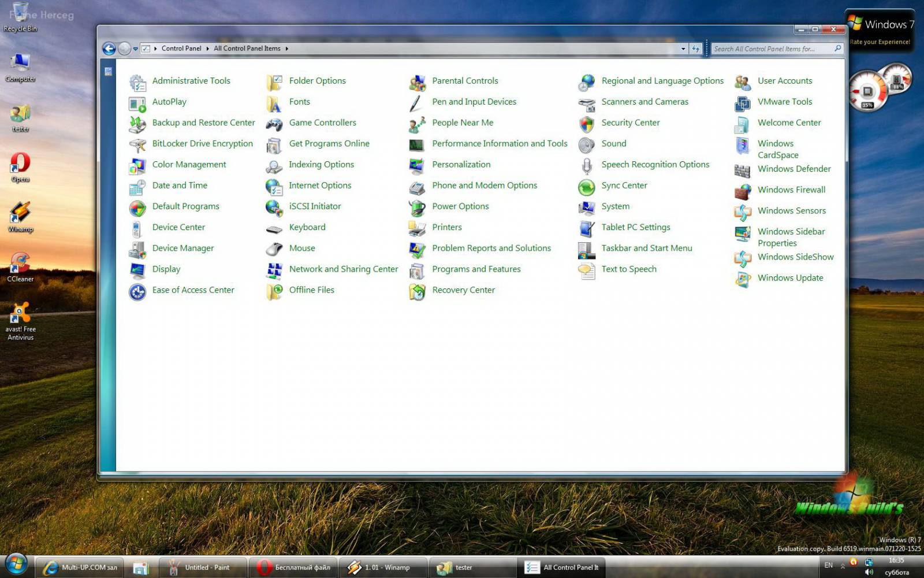Screen dimensions: 924x578
Task: Click the Tablet PC Settings link
Action: [x=636, y=227]
